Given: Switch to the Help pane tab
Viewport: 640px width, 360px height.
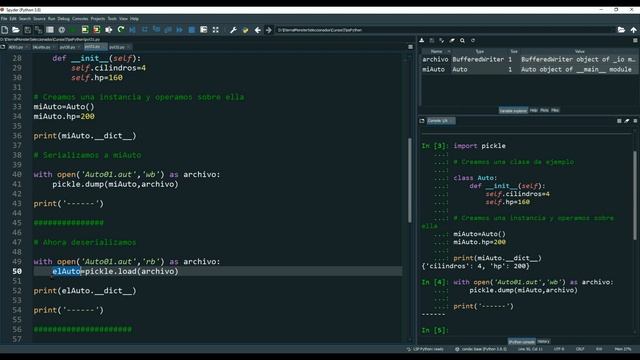Looking at the screenshot, I should 533,110.
